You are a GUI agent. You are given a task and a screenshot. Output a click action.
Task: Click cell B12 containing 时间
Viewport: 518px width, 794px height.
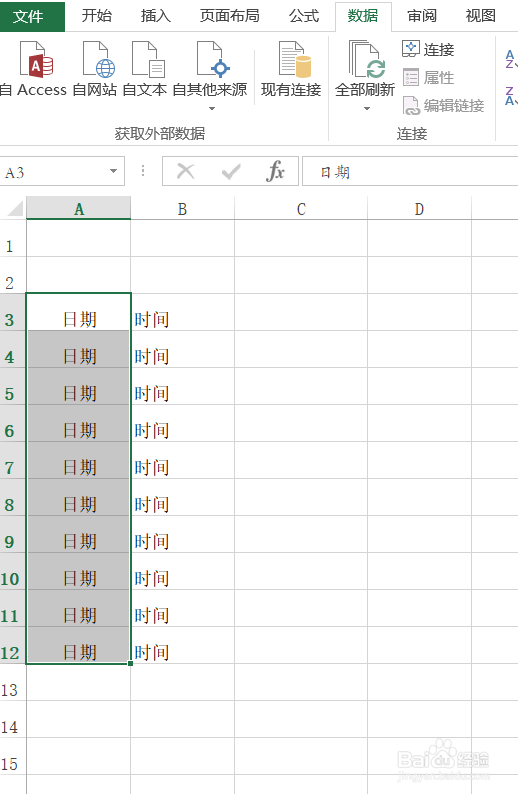pos(182,646)
